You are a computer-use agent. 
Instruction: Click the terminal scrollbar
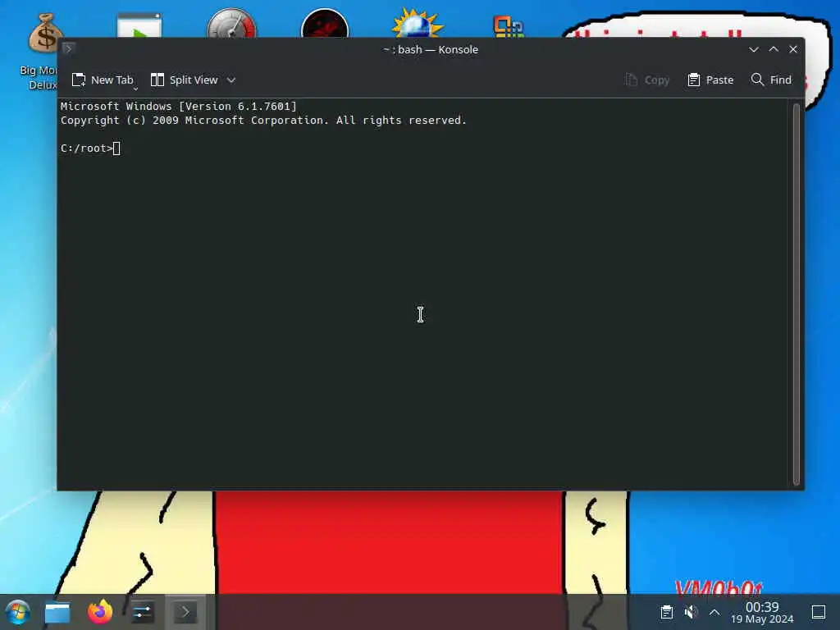(796, 294)
